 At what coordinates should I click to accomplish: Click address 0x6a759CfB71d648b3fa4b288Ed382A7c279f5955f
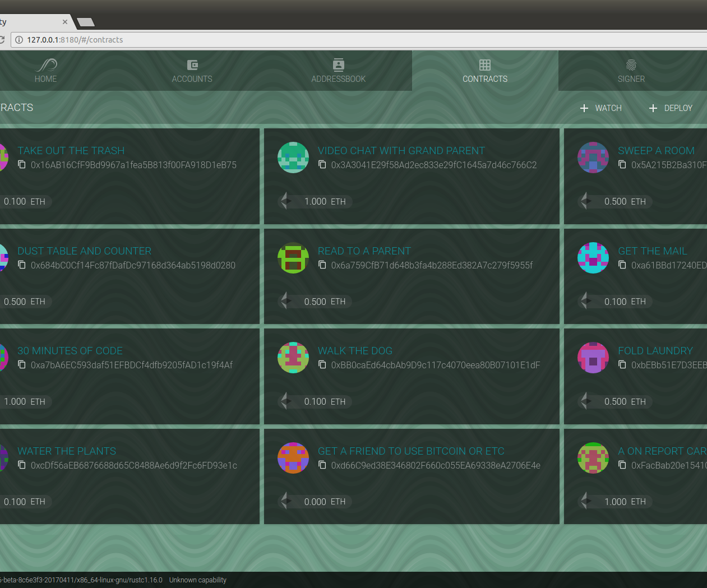[x=432, y=265]
